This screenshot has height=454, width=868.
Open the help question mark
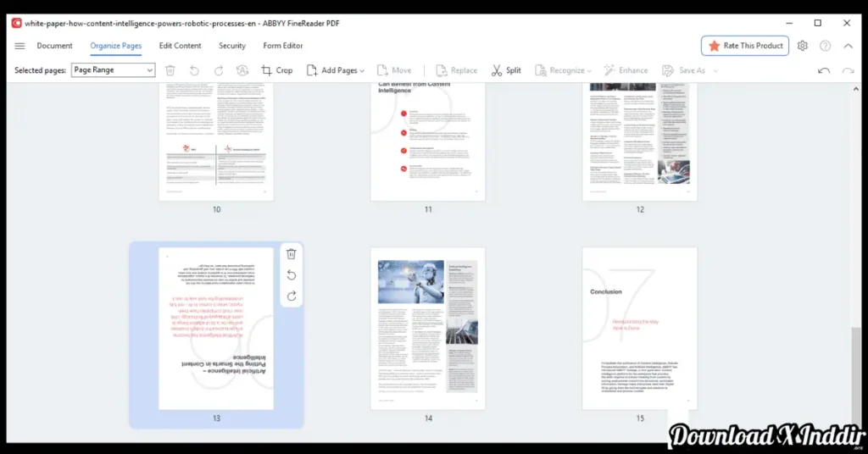[825, 46]
